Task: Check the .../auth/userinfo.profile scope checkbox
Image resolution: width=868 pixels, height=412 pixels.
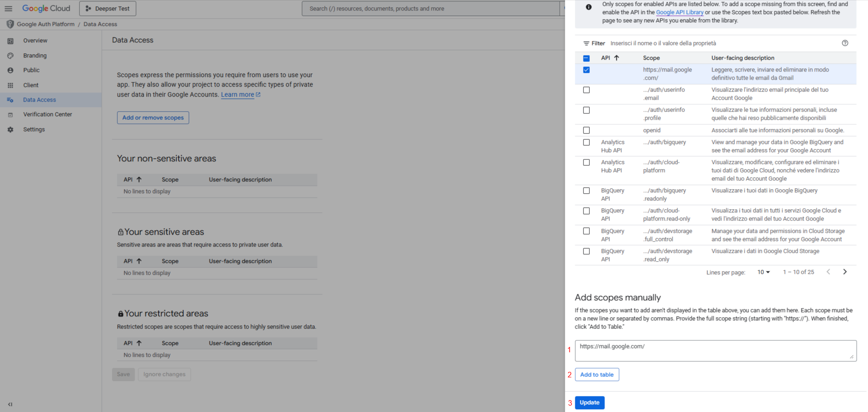Action: coord(587,110)
